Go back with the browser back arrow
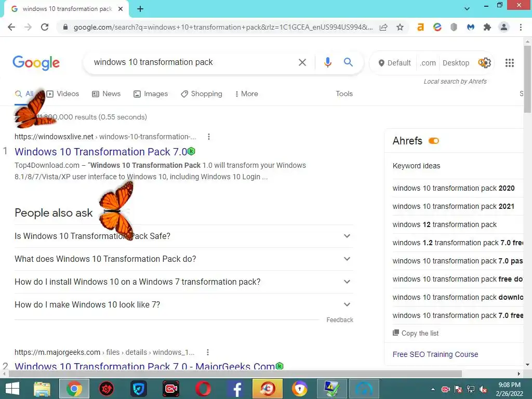532x399 pixels. 11,27
